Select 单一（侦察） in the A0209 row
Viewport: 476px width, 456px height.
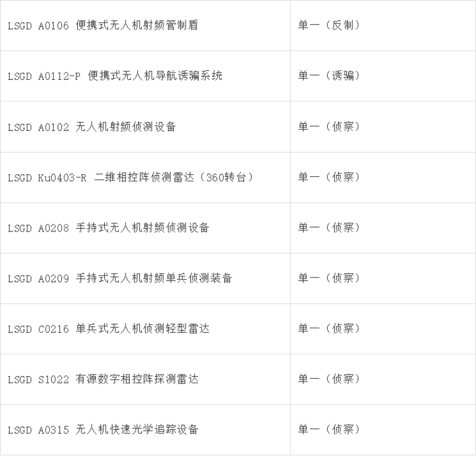tap(329, 279)
